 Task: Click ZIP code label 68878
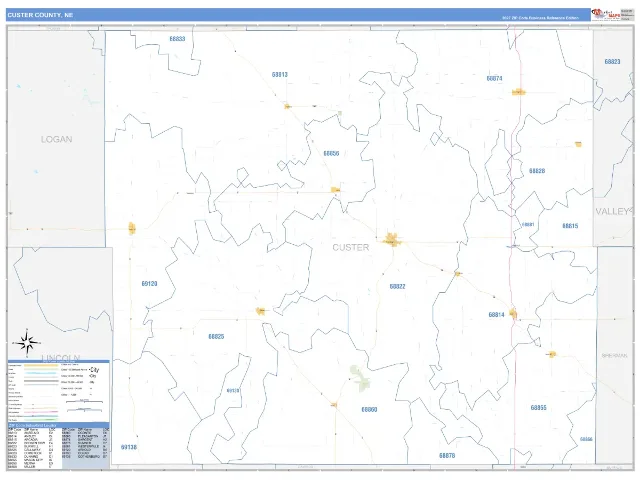[x=447, y=456]
